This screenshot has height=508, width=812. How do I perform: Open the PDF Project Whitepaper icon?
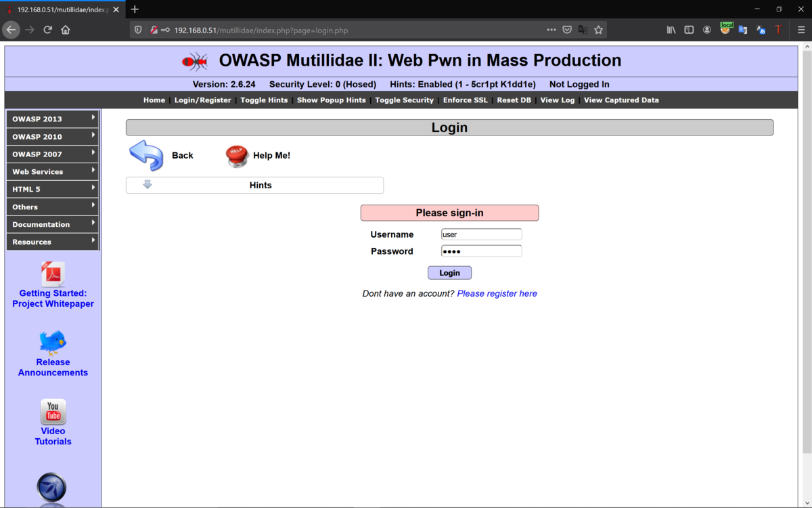(x=53, y=274)
